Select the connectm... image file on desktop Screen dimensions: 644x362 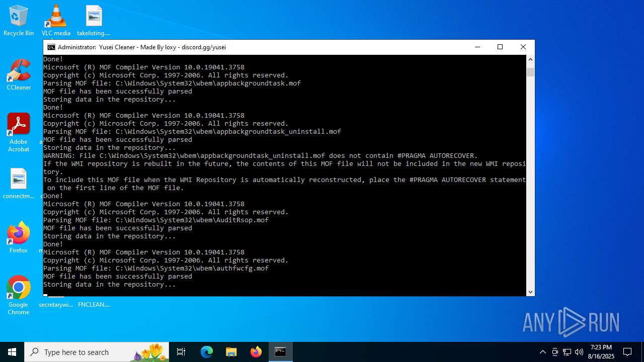pyautogui.click(x=19, y=184)
